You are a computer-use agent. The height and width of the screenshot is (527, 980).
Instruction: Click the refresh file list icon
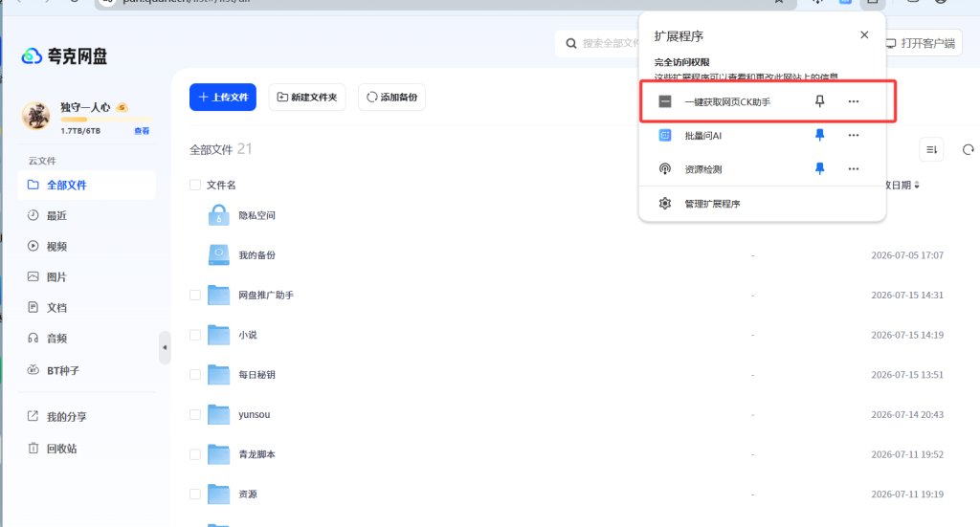point(969,150)
